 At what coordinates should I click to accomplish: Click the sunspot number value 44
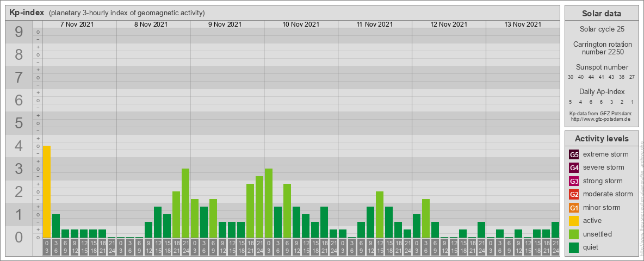tap(591, 77)
